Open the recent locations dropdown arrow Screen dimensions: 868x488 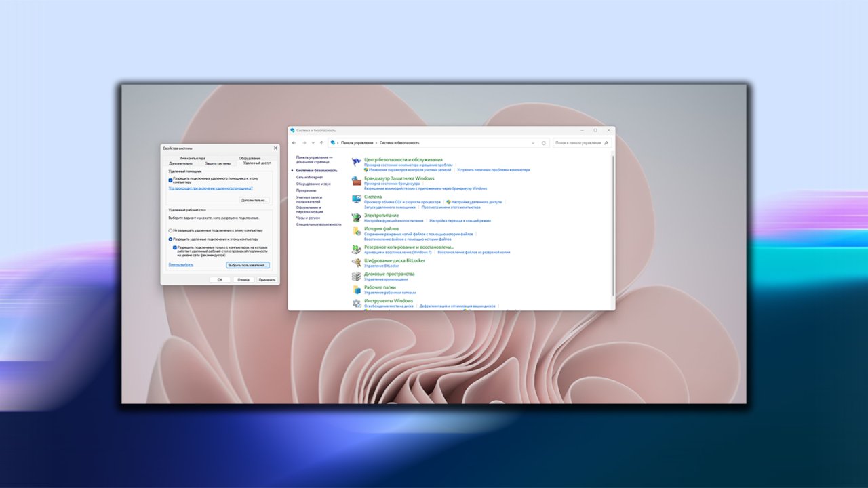click(x=313, y=143)
